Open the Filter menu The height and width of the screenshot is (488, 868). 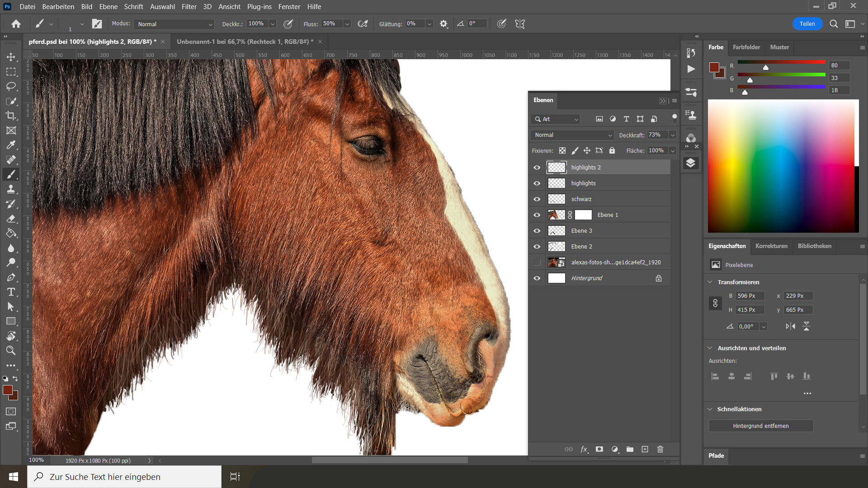189,7
